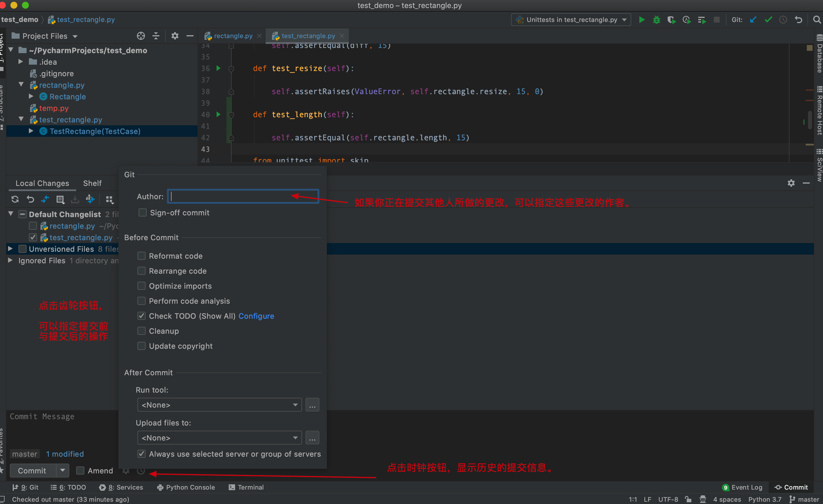Click the Commit Message text area

tap(64, 429)
